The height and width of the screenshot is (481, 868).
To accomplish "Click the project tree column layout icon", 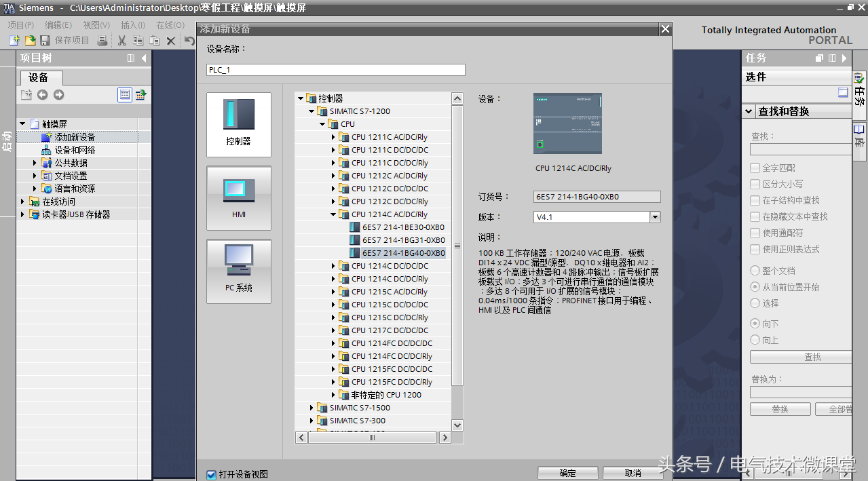I will tap(131, 58).
